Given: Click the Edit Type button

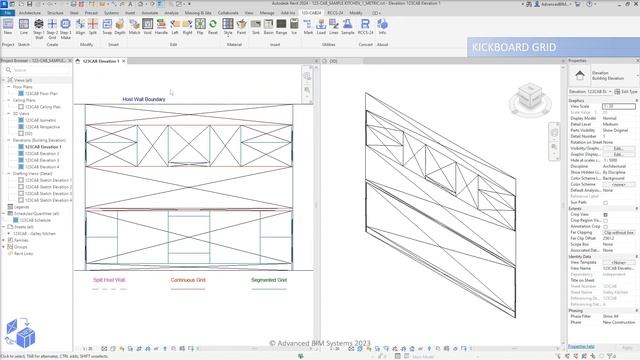Looking at the screenshot, I should [x=627, y=91].
